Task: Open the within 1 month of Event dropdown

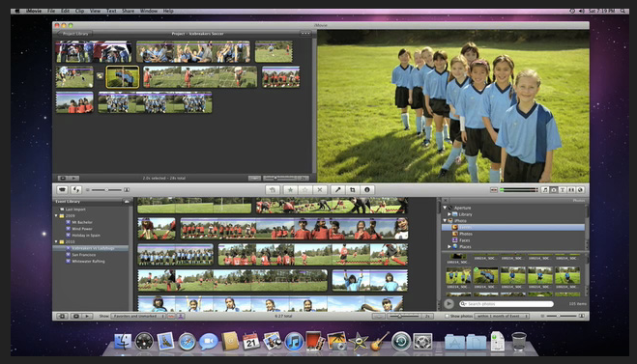Action: point(502,316)
